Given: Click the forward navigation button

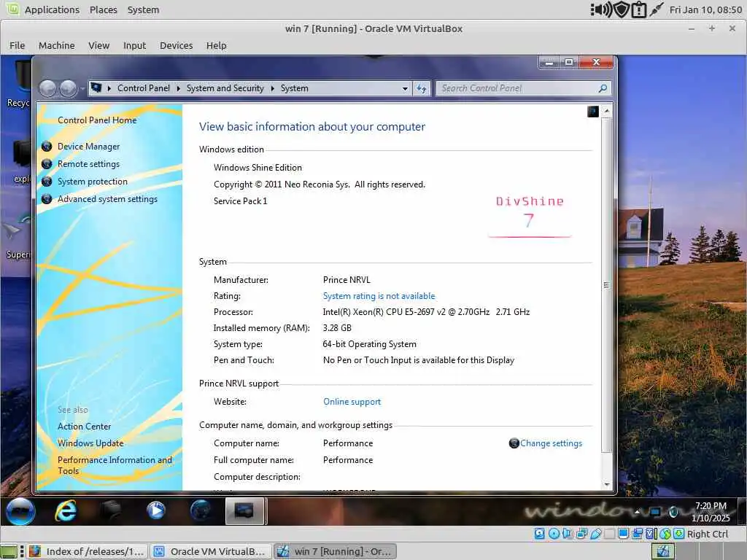Looking at the screenshot, I should [68, 88].
